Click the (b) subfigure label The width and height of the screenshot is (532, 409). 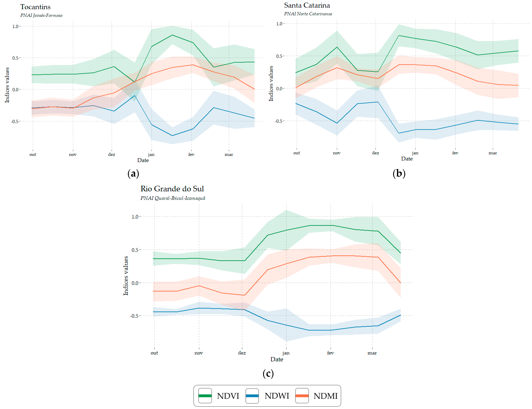[x=399, y=173]
